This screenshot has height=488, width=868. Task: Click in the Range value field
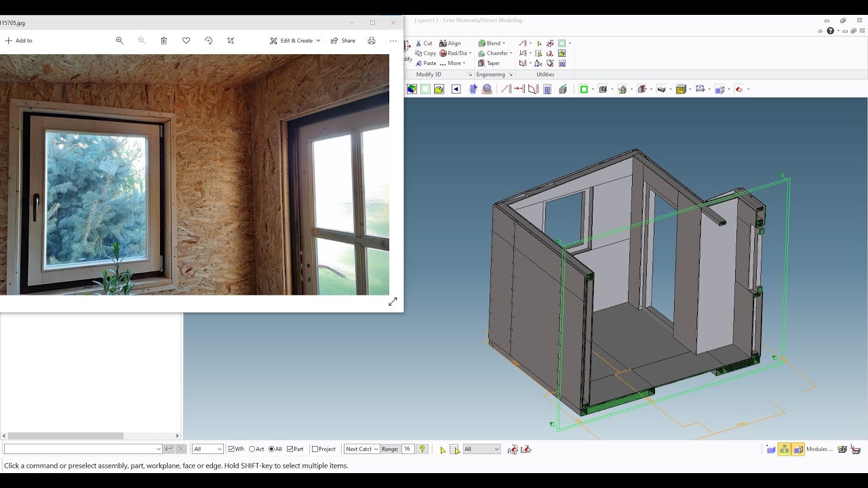[x=408, y=449]
